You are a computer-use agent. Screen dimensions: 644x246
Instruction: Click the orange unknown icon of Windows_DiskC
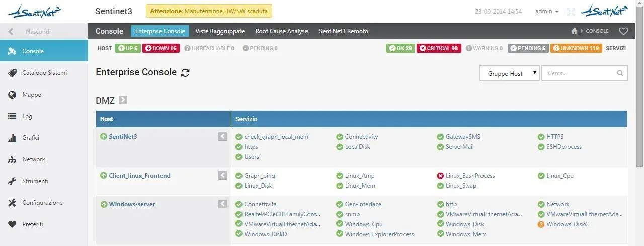pos(541,224)
